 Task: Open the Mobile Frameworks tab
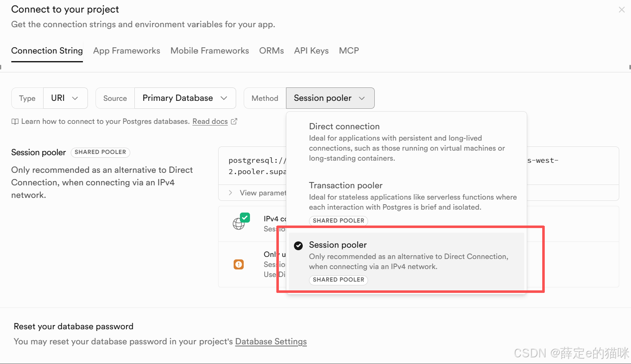209,51
